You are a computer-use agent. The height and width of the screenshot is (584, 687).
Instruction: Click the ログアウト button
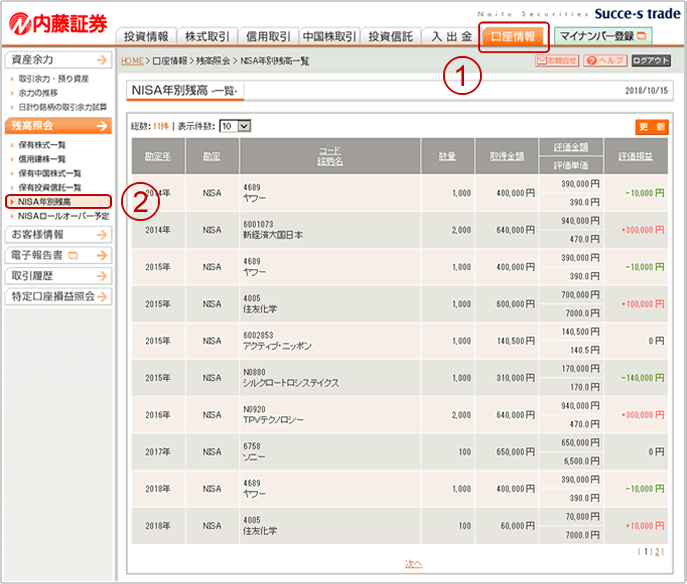tap(651, 61)
